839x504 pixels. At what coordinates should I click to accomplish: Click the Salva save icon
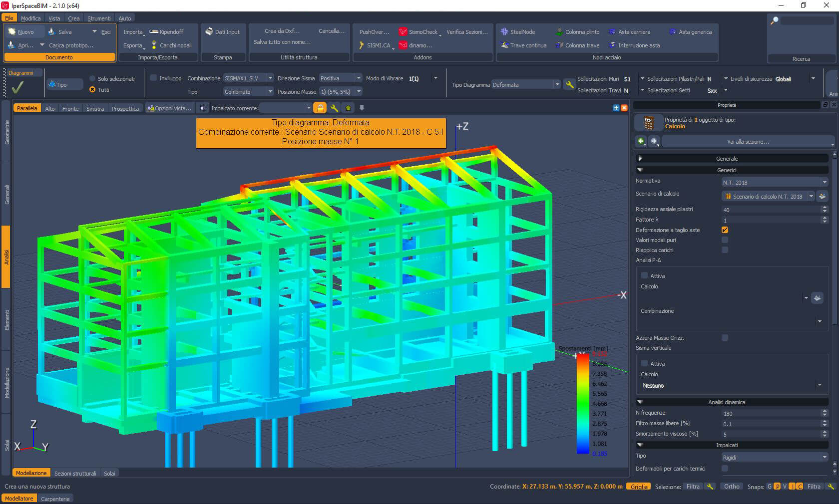[51, 31]
